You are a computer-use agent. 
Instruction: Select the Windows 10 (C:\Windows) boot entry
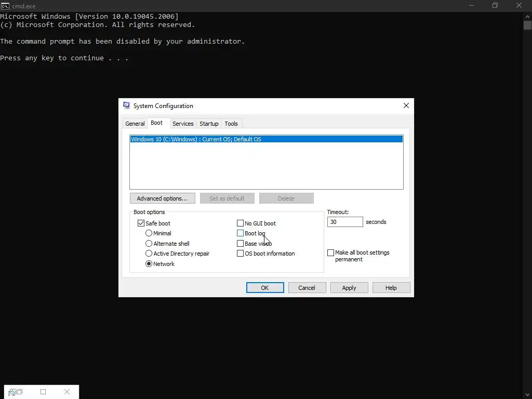coord(267,139)
